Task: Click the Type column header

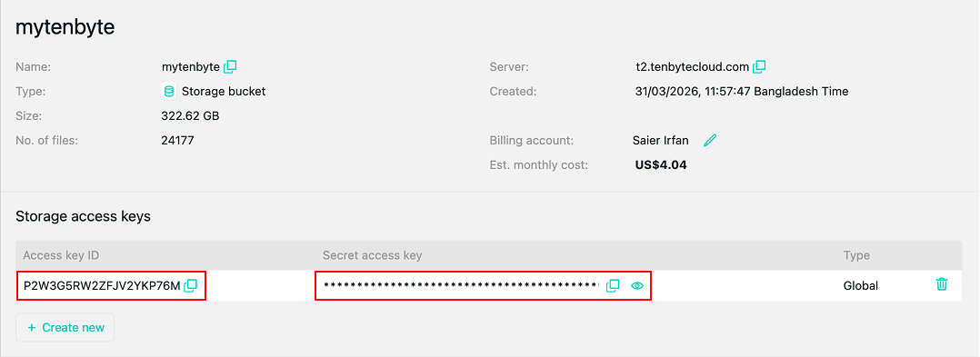Action: coord(856,255)
